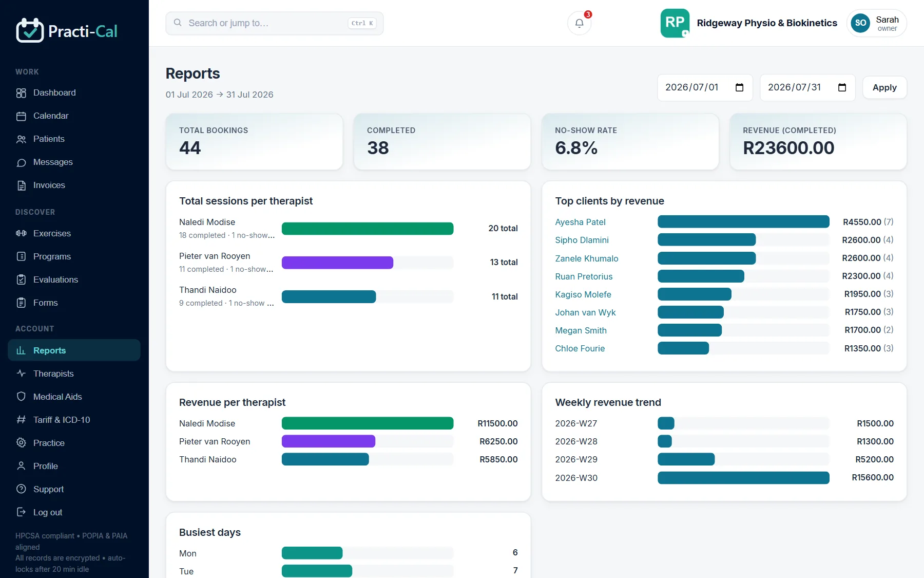
Task: Open start date calendar picker icon
Action: click(x=739, y=87)
